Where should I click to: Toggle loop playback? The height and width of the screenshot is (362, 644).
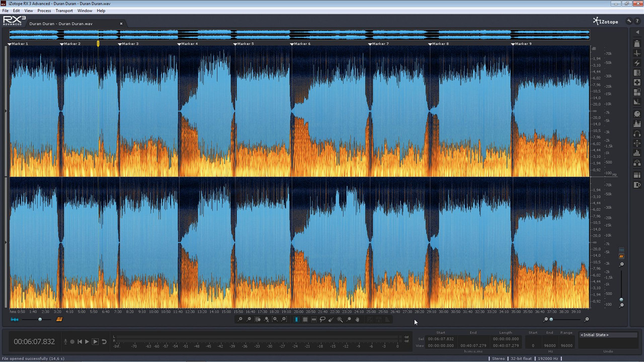(104, 342)
